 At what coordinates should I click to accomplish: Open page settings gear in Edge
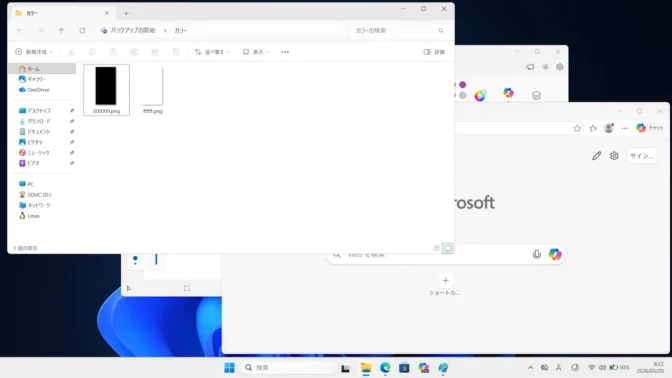coord(614,156)
